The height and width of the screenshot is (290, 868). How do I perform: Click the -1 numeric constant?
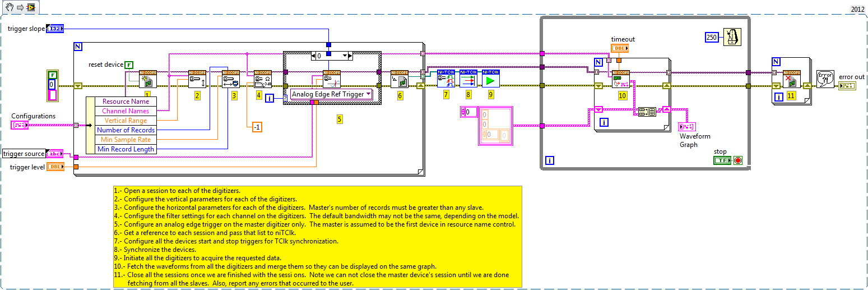[x=257, y=127]
